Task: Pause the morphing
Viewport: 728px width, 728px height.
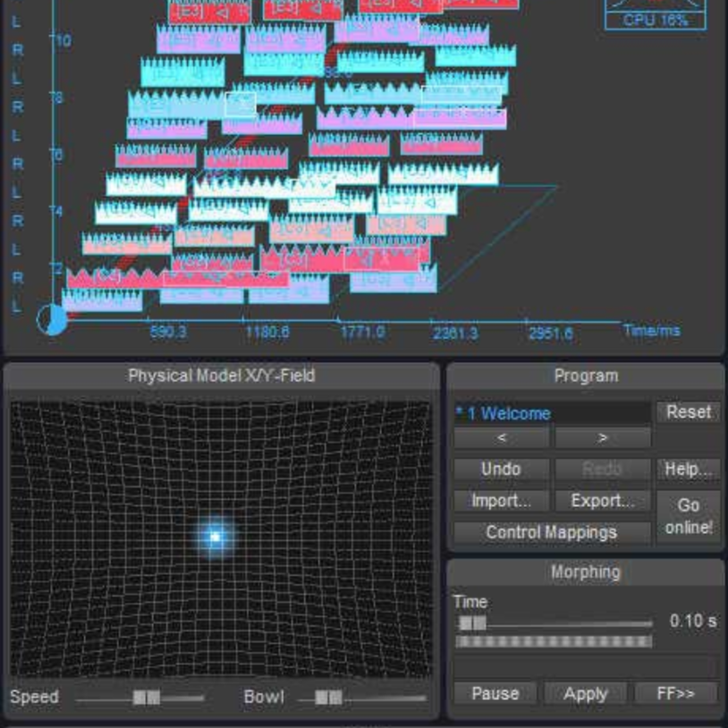Action: [495, 694]
